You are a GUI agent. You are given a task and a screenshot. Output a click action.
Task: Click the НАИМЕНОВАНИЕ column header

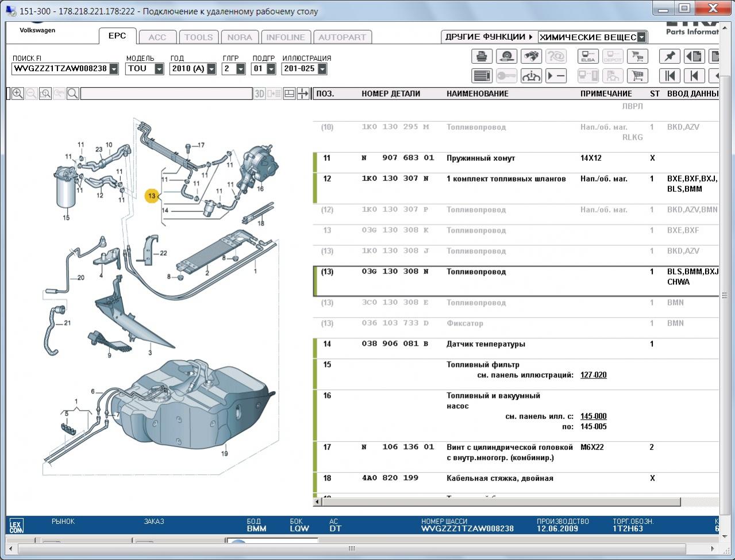[x=478, y=94]
